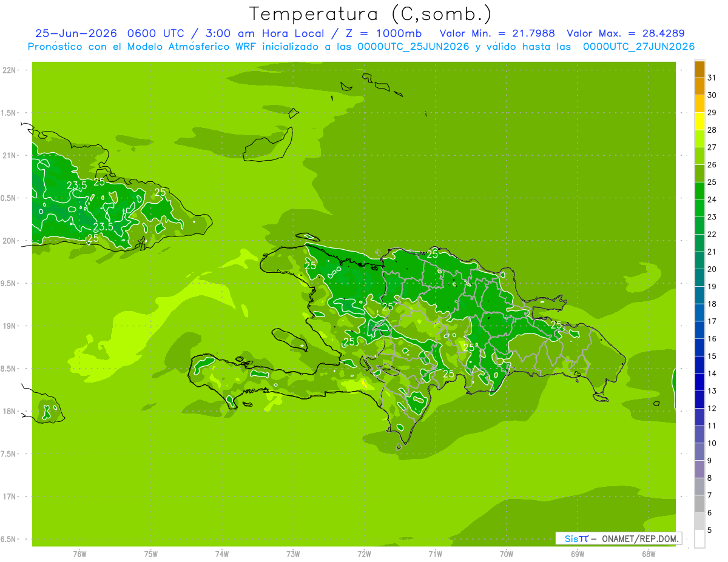
Task: Click the legend value "19"
Action: point(712,286)
